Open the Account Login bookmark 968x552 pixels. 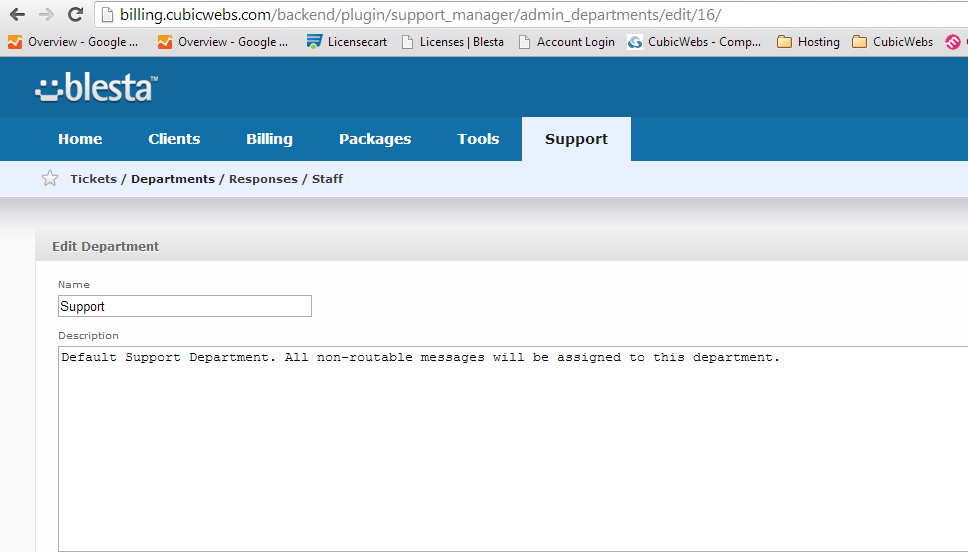(567, 42)
